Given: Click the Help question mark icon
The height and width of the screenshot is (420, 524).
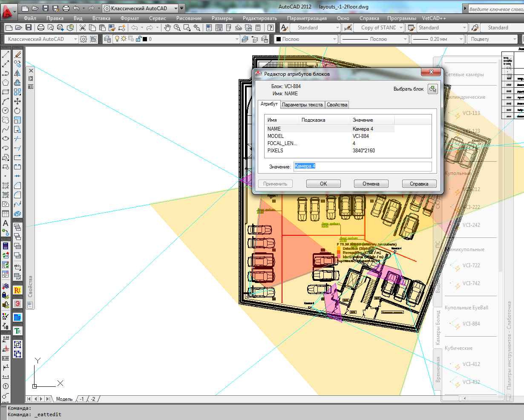Looking at the screenshot, I should (x=271, y=28).
